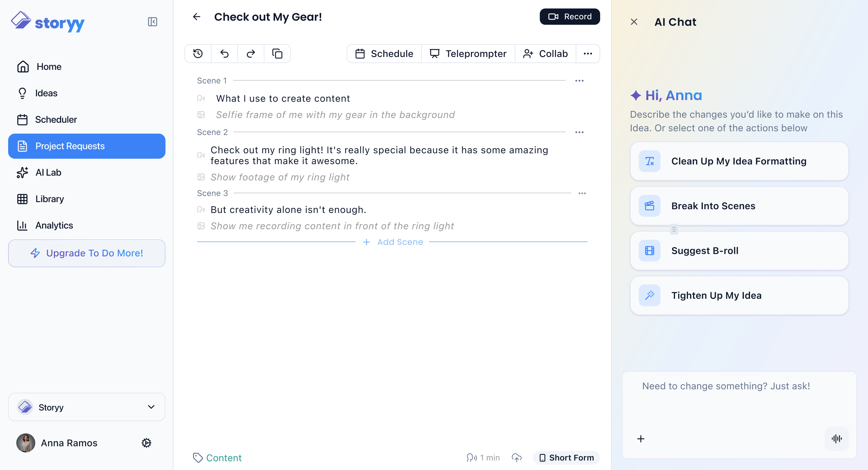Viewport: 868px width, 470px height.
Task: Open account settings gear icon
Action: point(146,443)
